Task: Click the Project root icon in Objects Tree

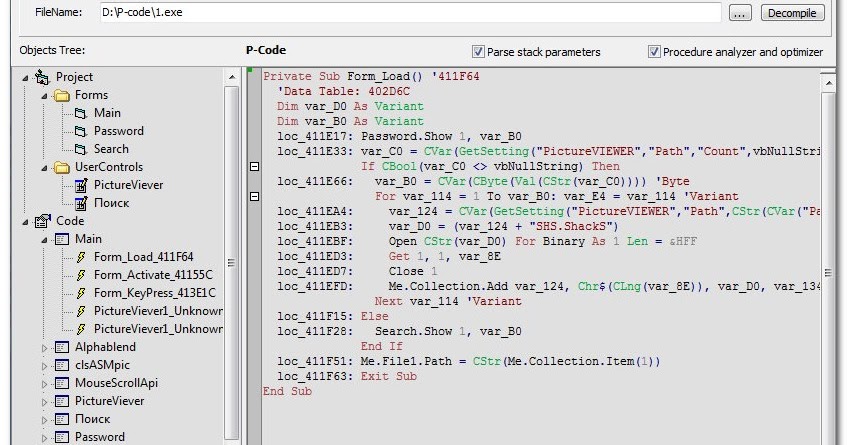Action: [42, 77]
